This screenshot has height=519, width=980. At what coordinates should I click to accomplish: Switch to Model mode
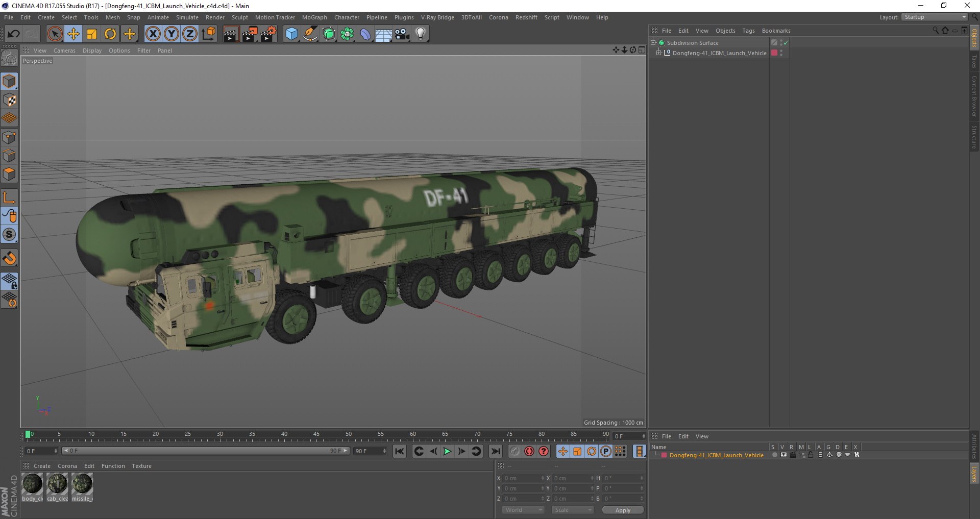point(9,81)
